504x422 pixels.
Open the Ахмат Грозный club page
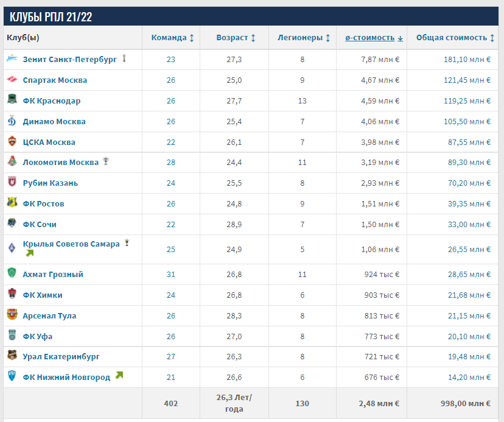coord(53,275)
